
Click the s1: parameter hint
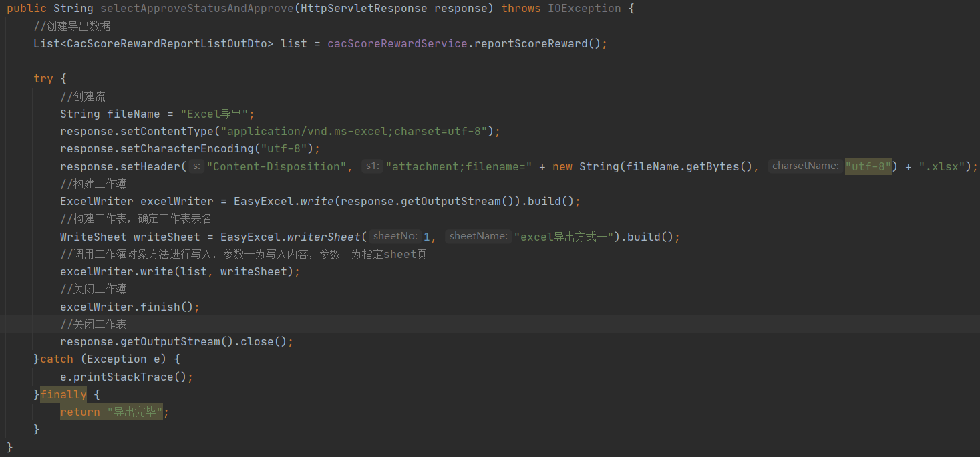pos(373,166)
